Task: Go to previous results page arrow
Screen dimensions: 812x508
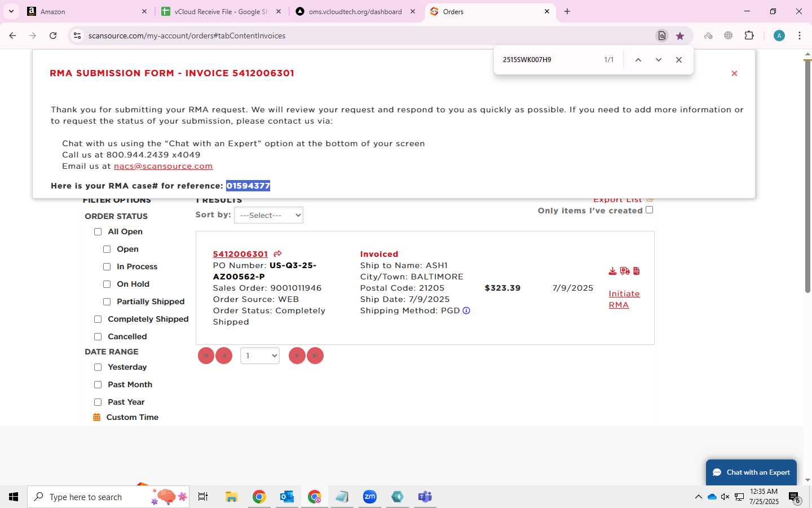Action: pyautogui.click(x=224, y=356)
